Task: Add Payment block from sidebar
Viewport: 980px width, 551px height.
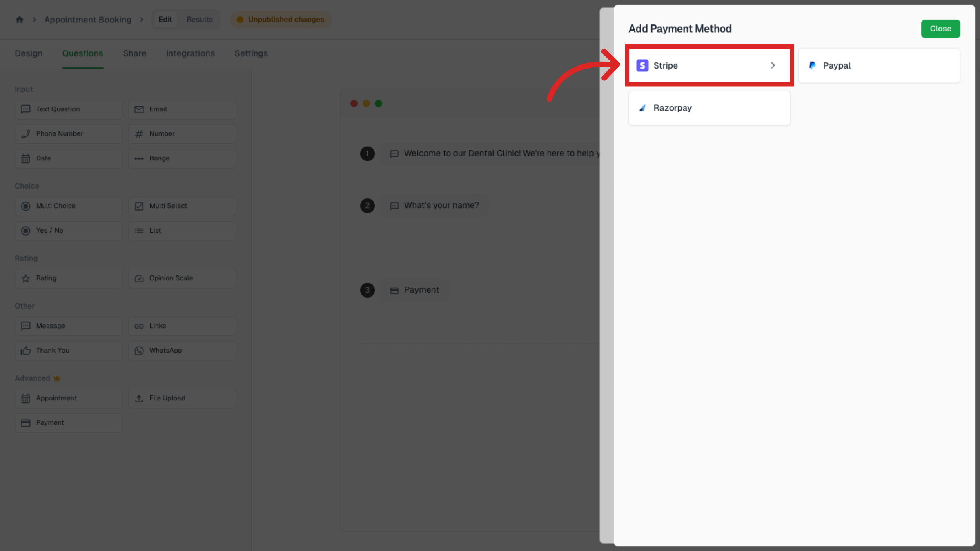Action: [69, 423]
